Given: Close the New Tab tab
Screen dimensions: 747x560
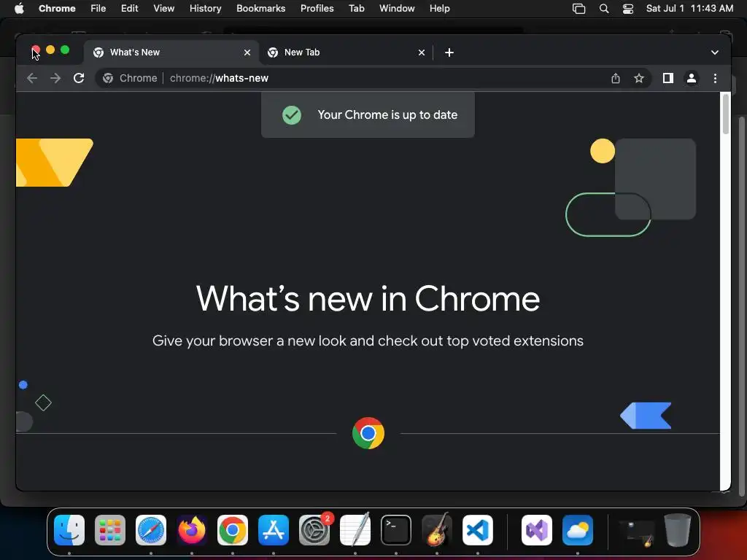Looking at the screenshot, I should pos(422,52).
